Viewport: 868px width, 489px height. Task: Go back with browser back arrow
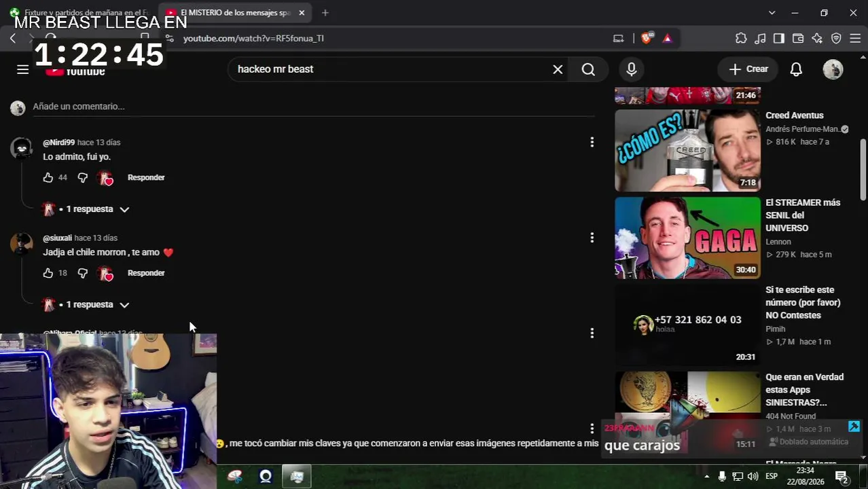(x=13, y=38)
